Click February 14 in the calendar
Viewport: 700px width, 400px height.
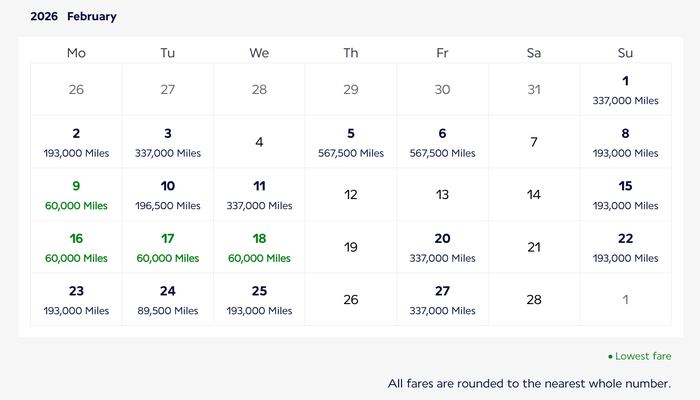(x=534, y=195)
